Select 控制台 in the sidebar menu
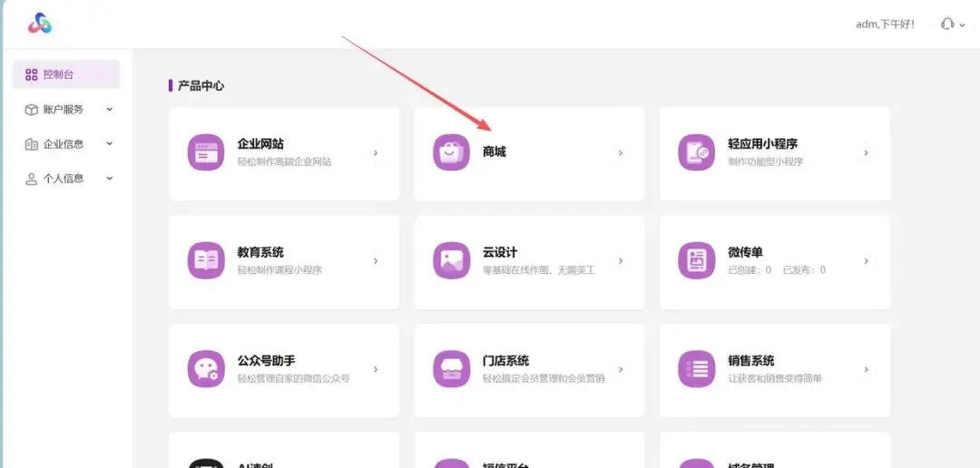 pyautogui.click(x=66, y=75)
